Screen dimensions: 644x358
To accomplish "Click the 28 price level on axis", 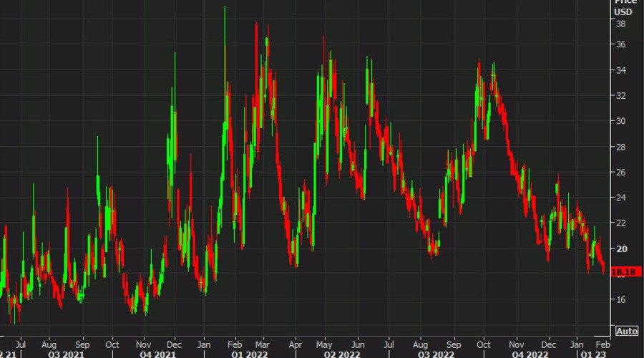I will (621, 147).
